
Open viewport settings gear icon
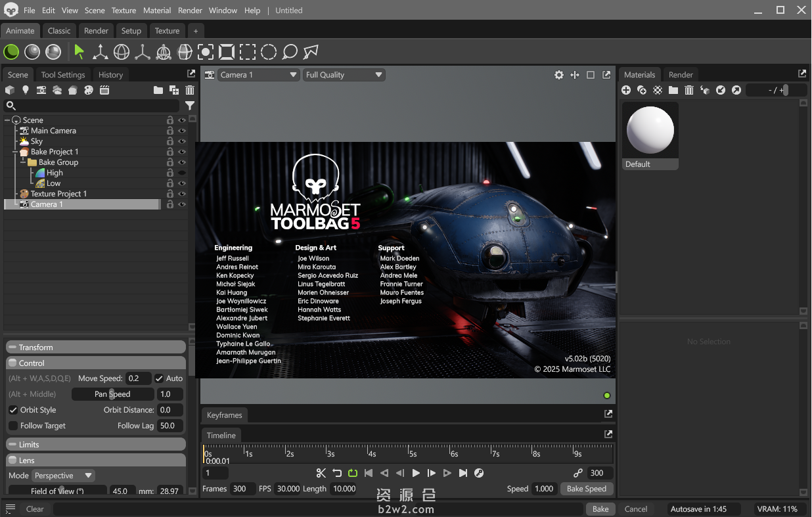coord(559,75)
